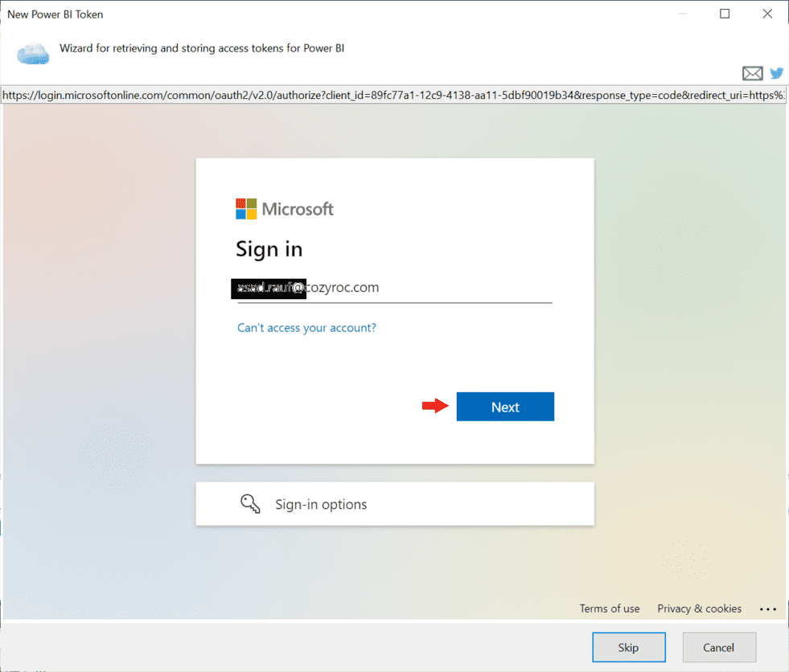Click the blue Next button
The height and width of the screenshot is (672, 789).
click(505, 407)
